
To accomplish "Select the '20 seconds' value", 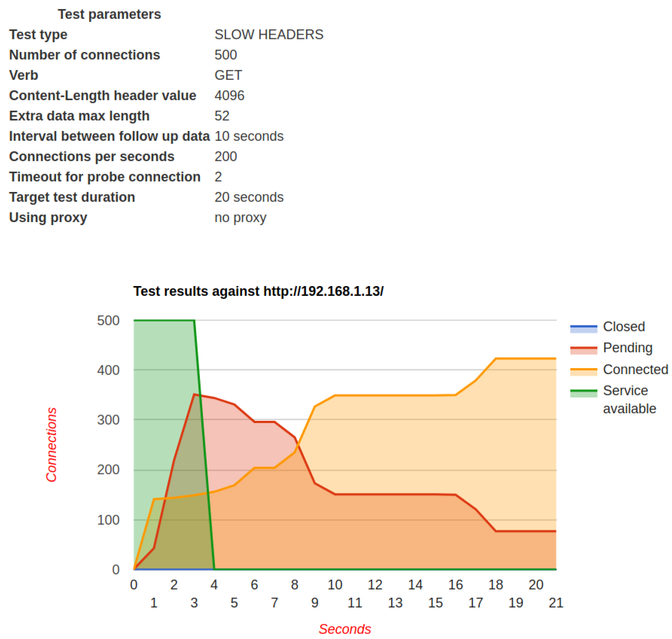I will (249, 198).
